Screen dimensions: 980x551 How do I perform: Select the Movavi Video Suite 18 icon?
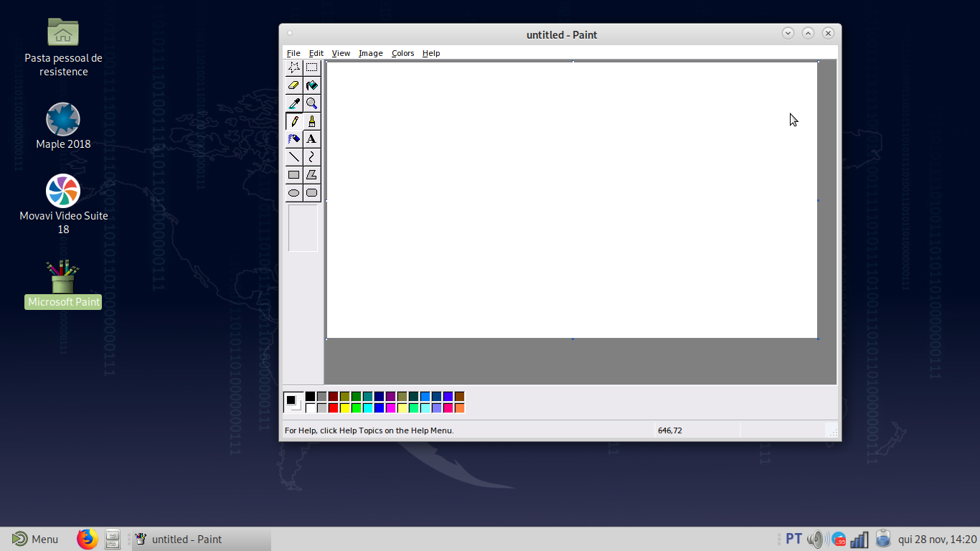click(x=63, y=191)
